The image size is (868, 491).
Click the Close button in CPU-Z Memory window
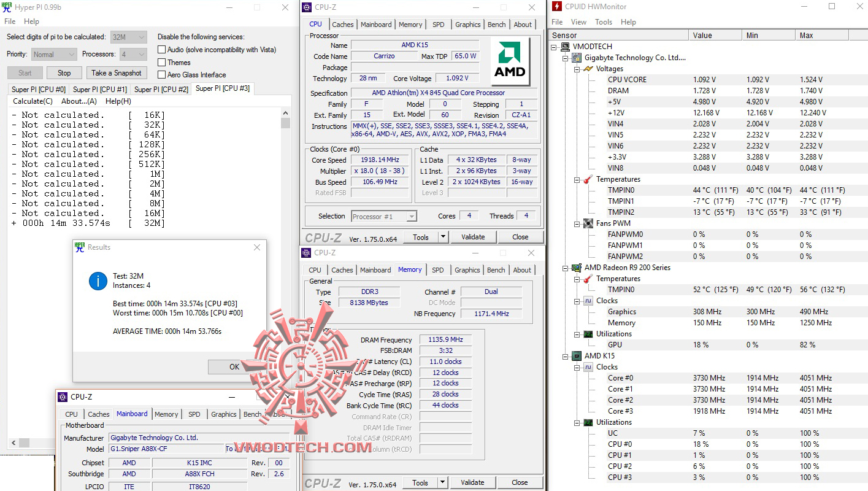pyautogui.click(x=520, y=482)
